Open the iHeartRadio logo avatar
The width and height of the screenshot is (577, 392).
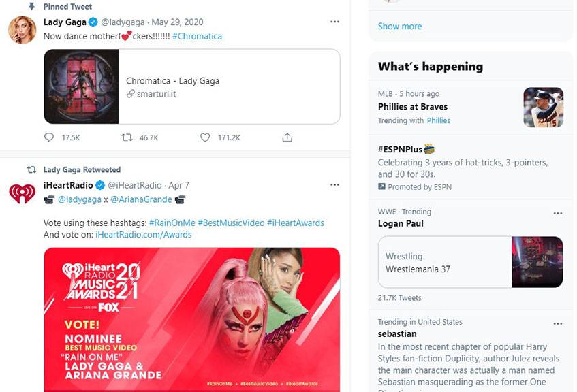22,193
